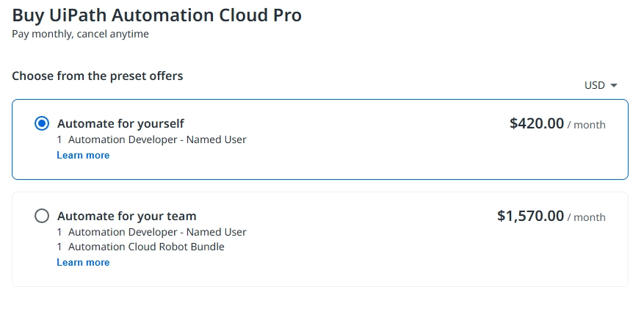
Task: Click the Automate for your team offer title
Action: [127, 217]
